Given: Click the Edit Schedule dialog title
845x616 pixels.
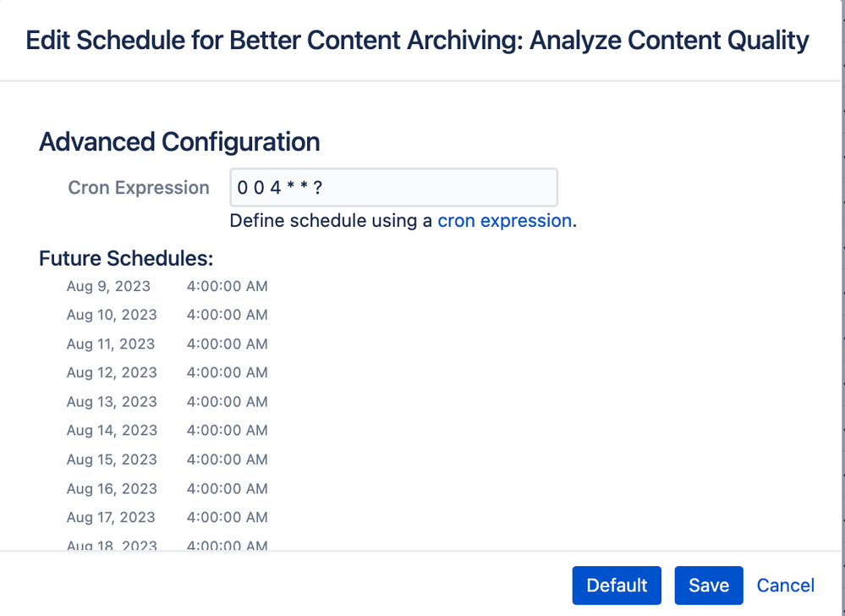Looking at the screenshot, I should coord(417,41).
